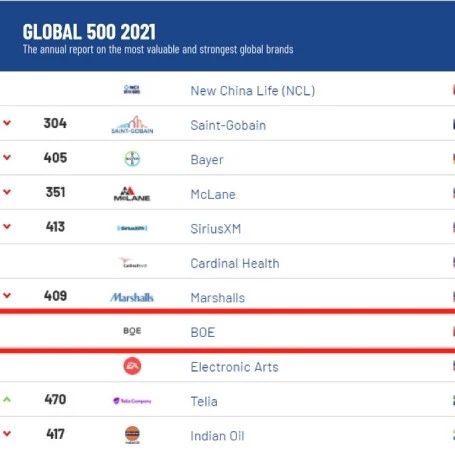
Task: Select the Telia brand name
Action: click(x=204, y=401)
